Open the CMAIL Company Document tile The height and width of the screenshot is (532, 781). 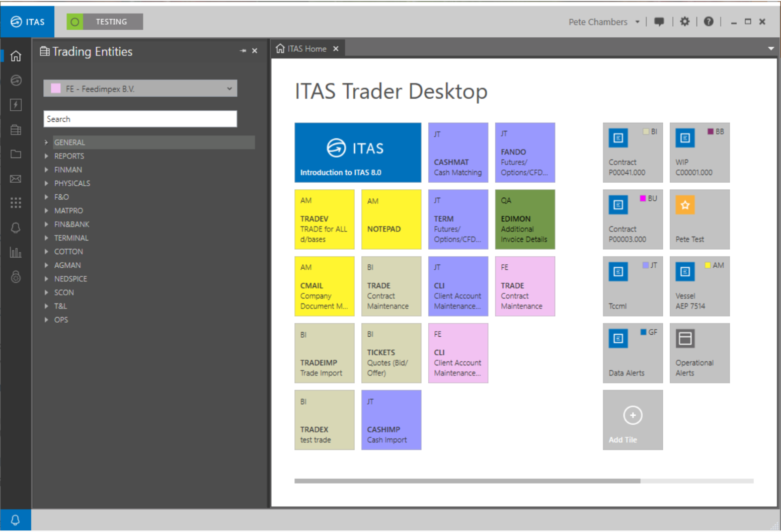(x=325, y=286)
